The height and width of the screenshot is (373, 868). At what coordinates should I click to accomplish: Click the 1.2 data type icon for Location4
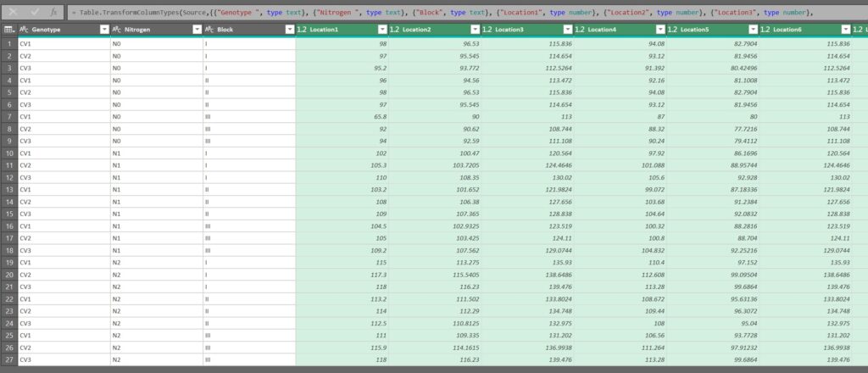581,30
